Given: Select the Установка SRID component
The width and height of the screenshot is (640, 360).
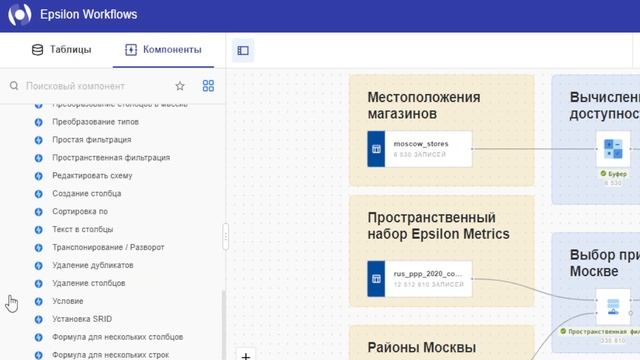Looking at the screenshot, I should 82,319.
